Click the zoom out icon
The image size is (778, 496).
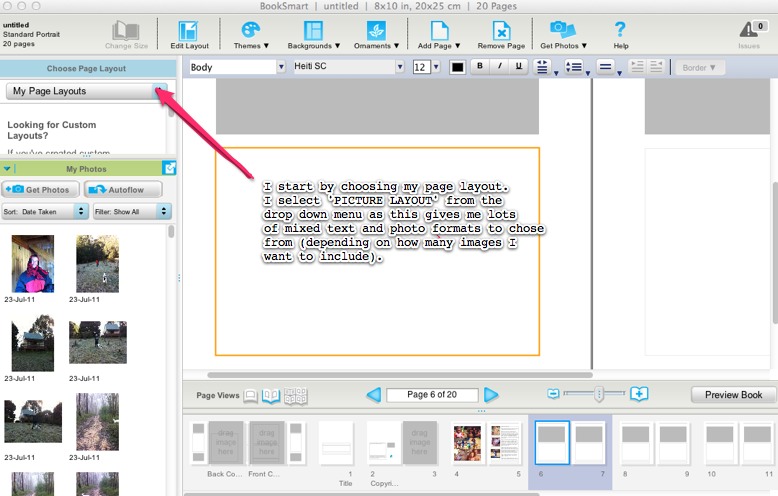click(x=553, y=394)
